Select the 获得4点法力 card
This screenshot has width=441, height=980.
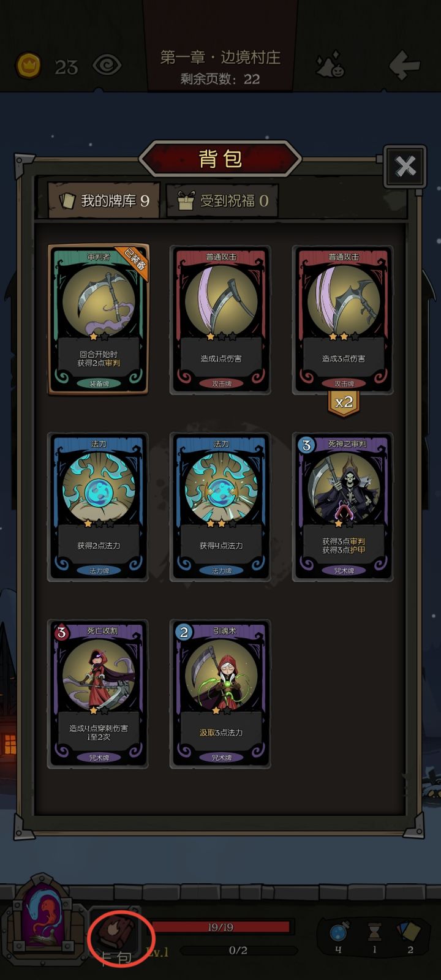[x=221, y=507]
